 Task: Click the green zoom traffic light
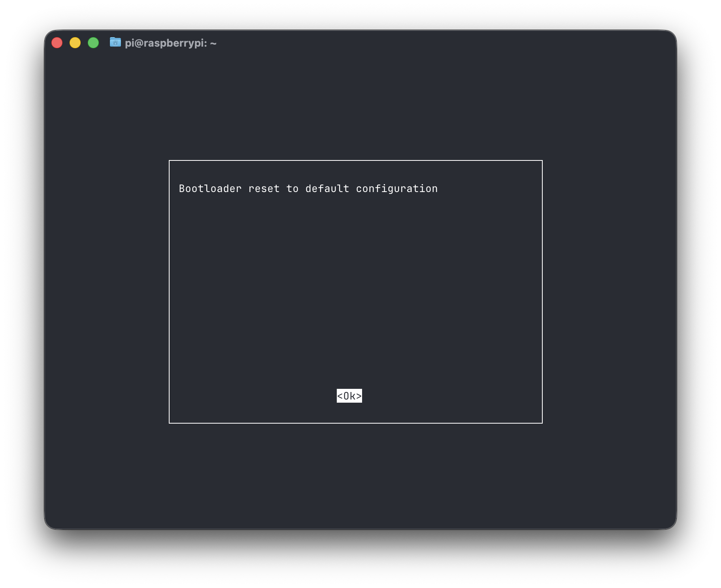pos(93,42)
